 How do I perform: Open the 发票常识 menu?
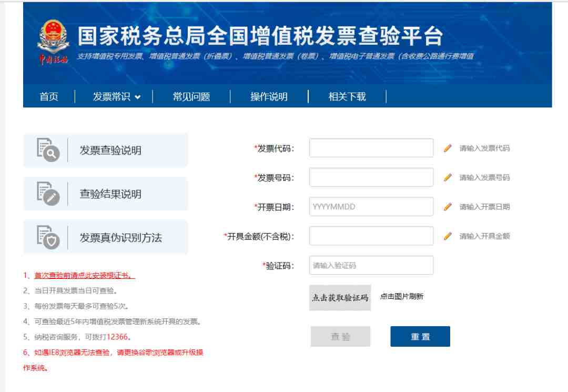[x=111, y=97]
